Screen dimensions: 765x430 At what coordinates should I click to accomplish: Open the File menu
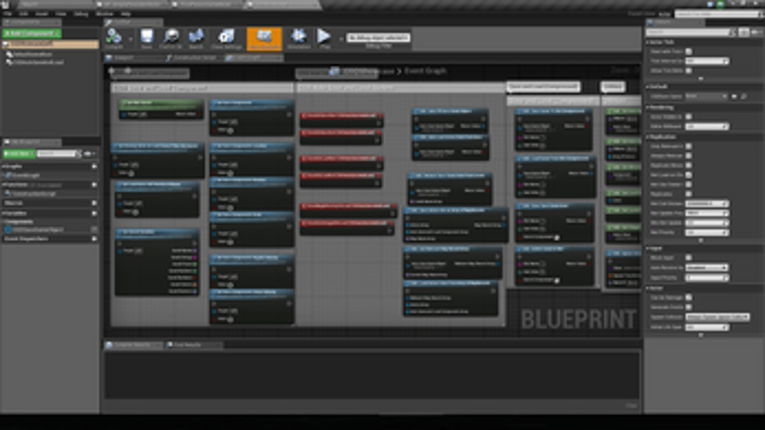coord(8,14)
